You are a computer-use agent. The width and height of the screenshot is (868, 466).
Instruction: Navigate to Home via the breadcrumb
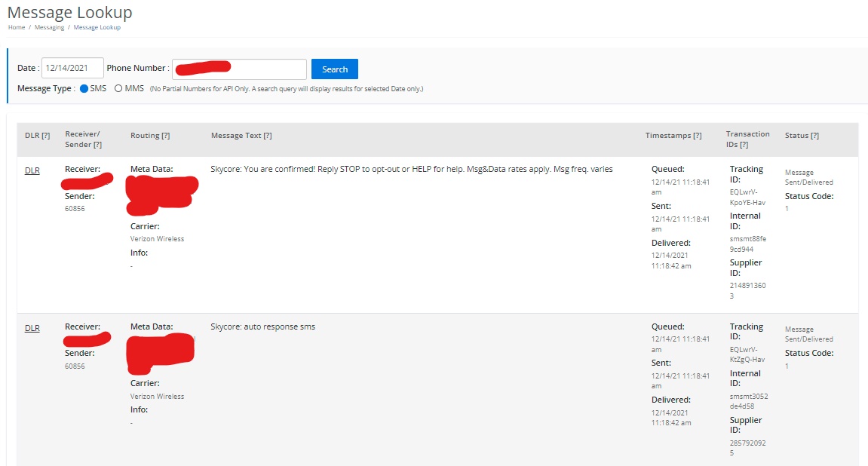pyautogui.click(x=15, y=26)
